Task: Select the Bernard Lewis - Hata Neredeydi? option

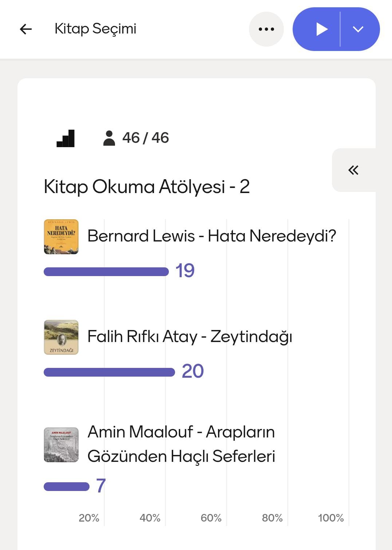Action: coord(211,236)
